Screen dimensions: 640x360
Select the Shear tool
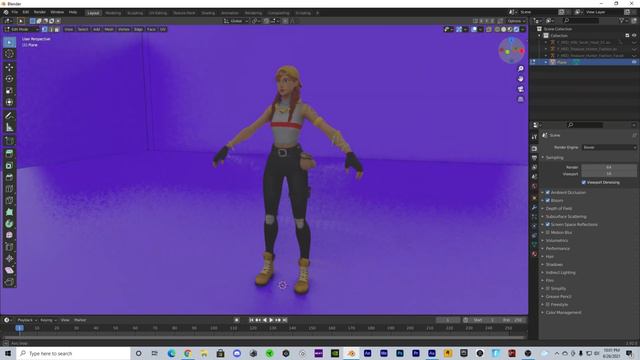[9, 270]
